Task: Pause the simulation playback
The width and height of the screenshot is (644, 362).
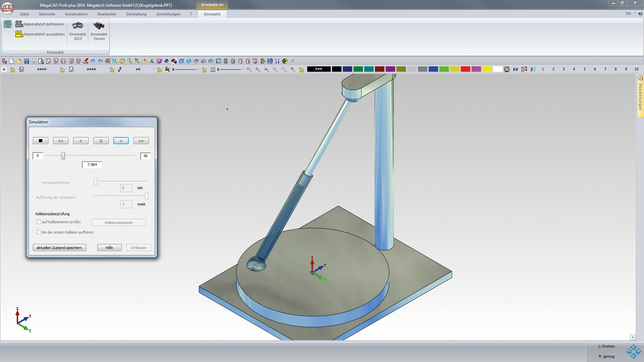Action: [x=101, y=141]
